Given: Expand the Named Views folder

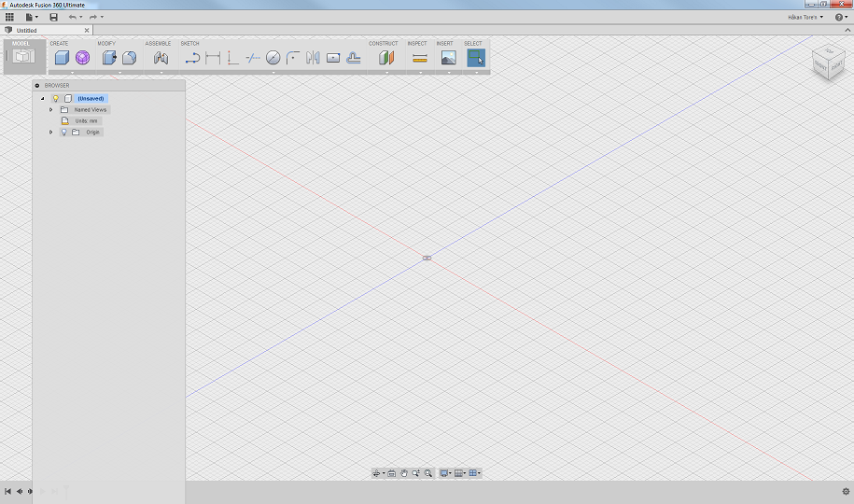Looking at the screenshot, I should click(51, 110).
